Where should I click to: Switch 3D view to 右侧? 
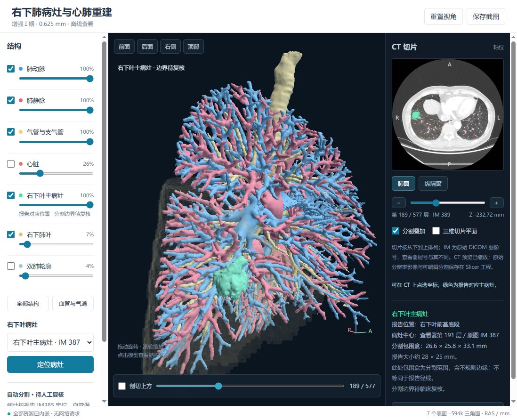(170, 47)
